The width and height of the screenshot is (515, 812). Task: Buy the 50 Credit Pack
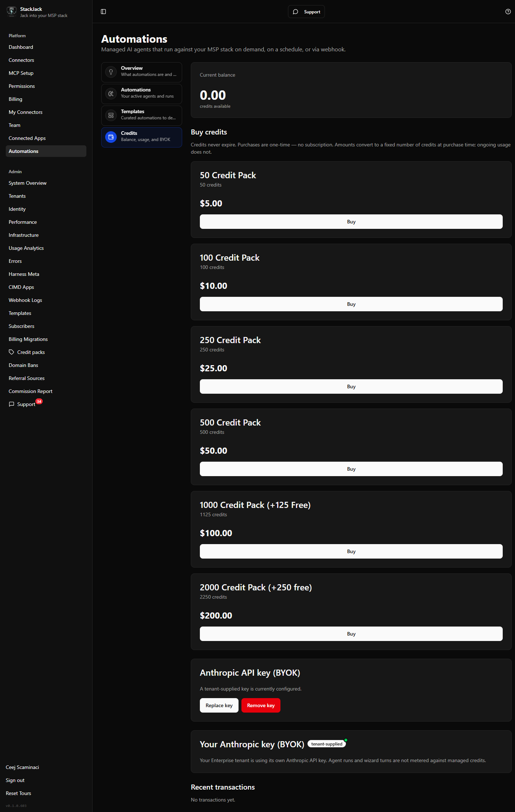[x=351, y=222]
